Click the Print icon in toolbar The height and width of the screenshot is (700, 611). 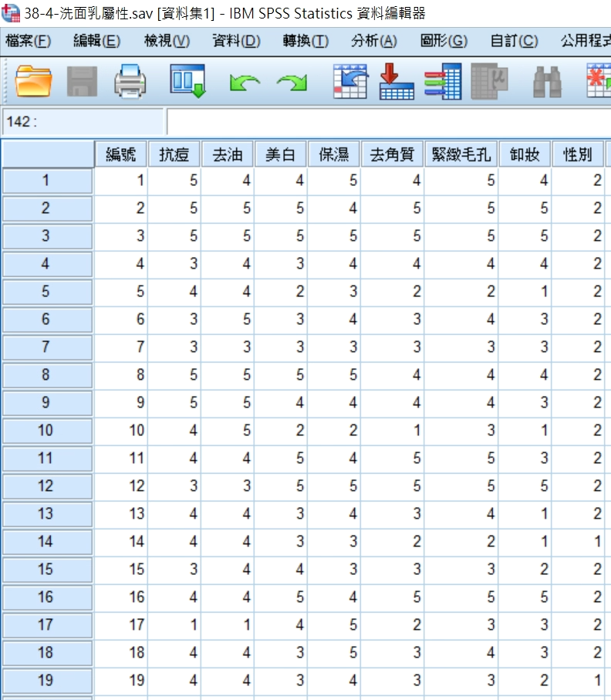tap(130, 81)
